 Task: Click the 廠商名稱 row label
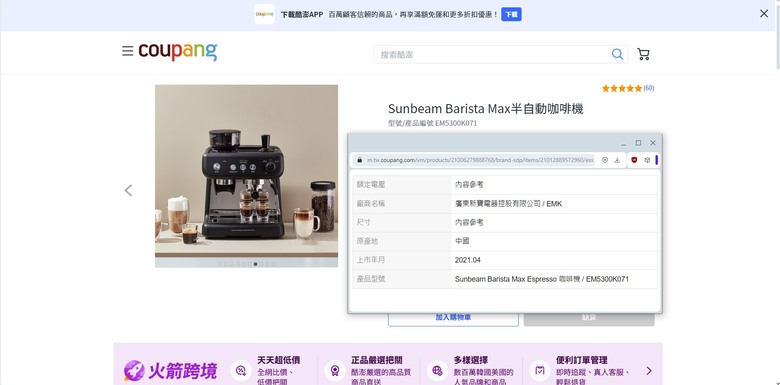click(371, 204)
